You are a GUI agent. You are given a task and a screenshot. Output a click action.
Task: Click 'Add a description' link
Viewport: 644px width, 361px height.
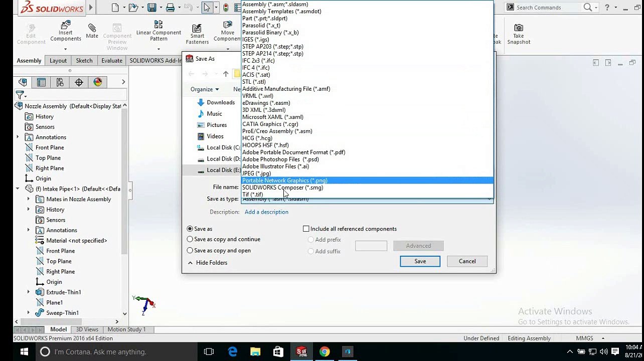pyautogui.click(x=266, y=212)
